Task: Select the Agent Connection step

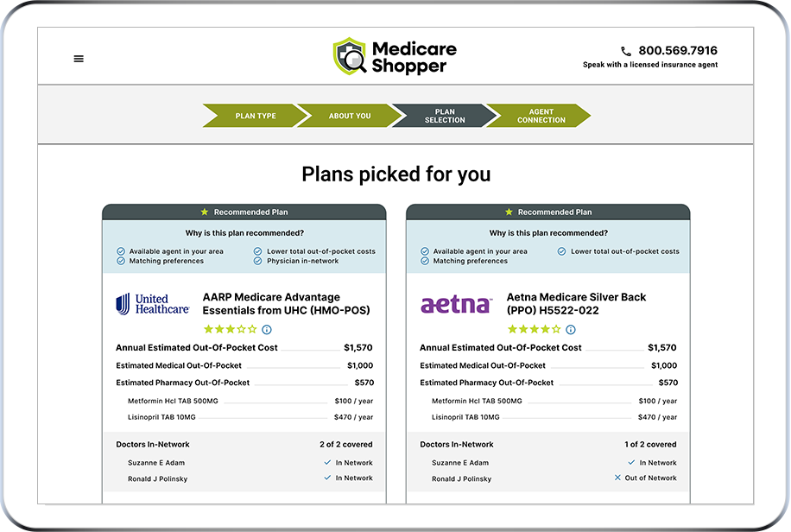Action: pyautogui.click(x=541, y=116)
